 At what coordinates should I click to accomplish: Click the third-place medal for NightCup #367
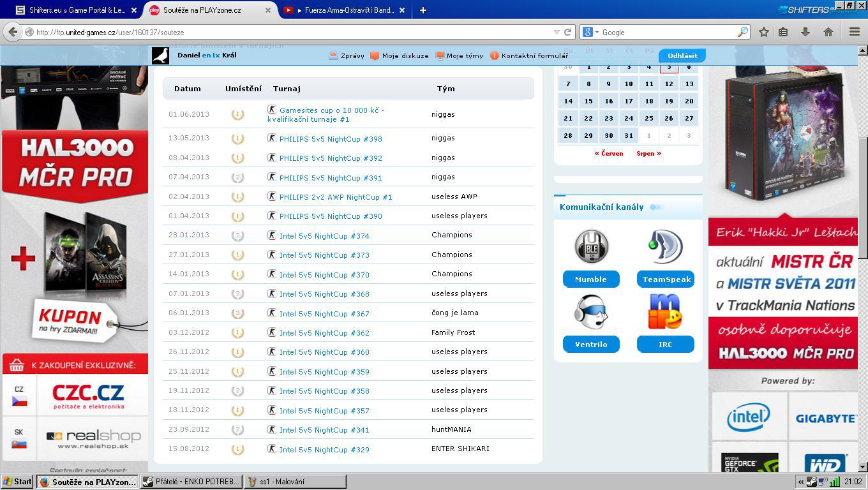pos(237,313)
